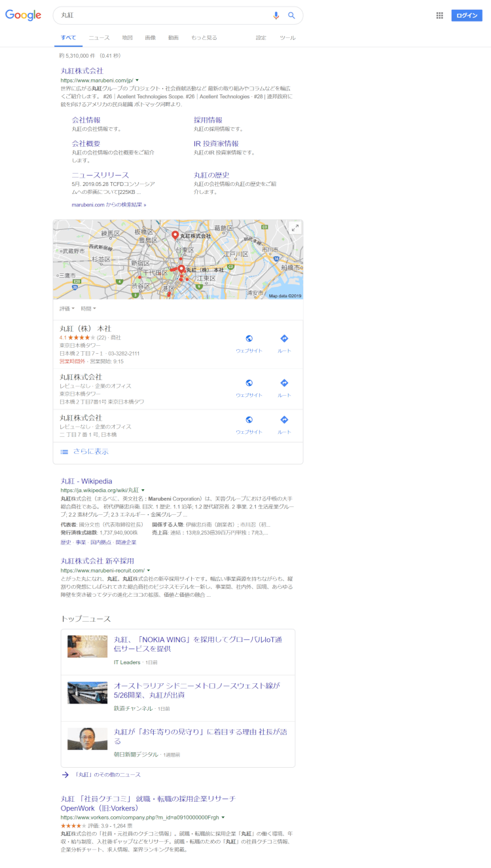
Task: Open 採用情報 sitelink
Action: (x=208, y=120)
